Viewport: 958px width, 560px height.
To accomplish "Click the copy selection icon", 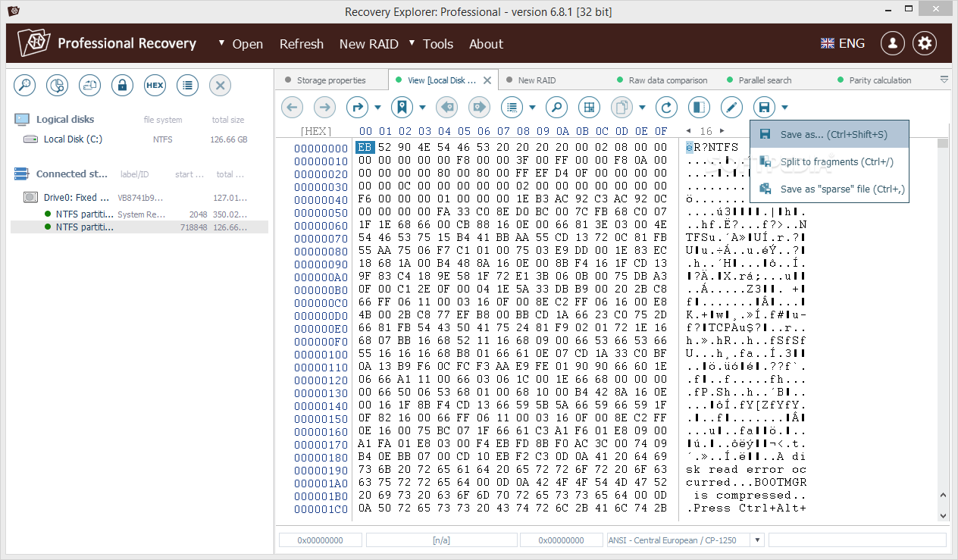I will 621,108.
